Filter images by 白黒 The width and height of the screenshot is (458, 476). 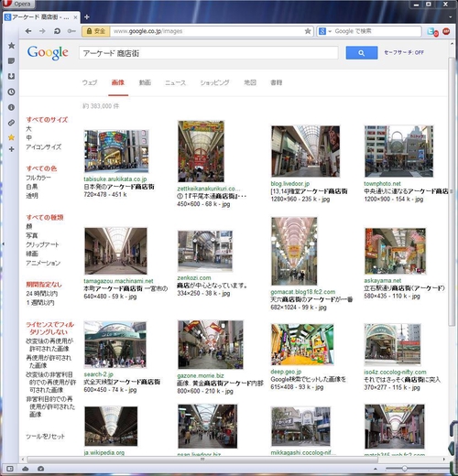[32, 187]
